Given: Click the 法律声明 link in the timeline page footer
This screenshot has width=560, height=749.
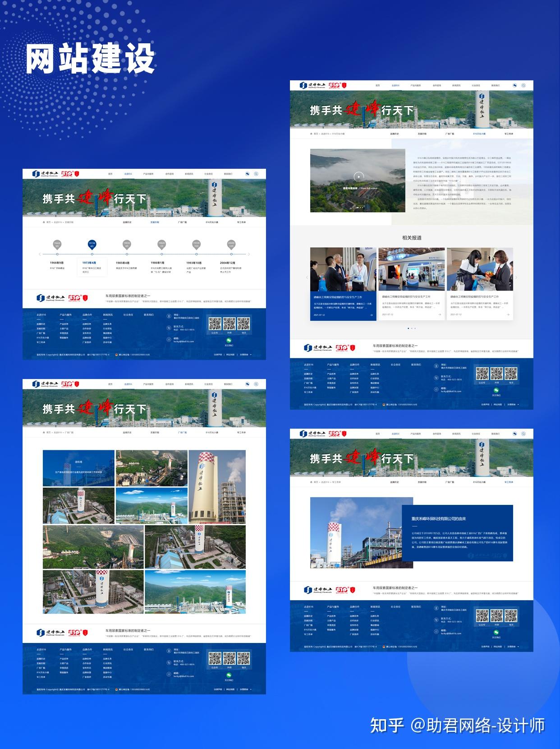Looking at the screenshot, I should 218,355.
